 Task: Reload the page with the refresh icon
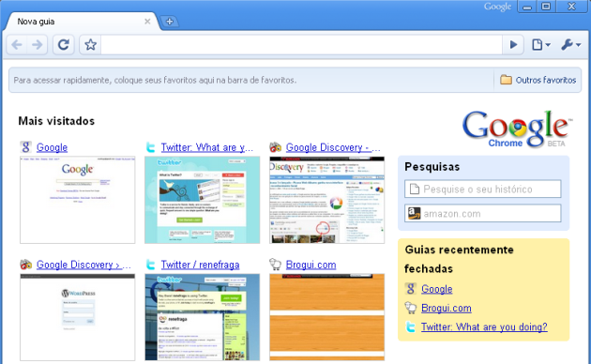pyautogui.click(x=64, y=45)
